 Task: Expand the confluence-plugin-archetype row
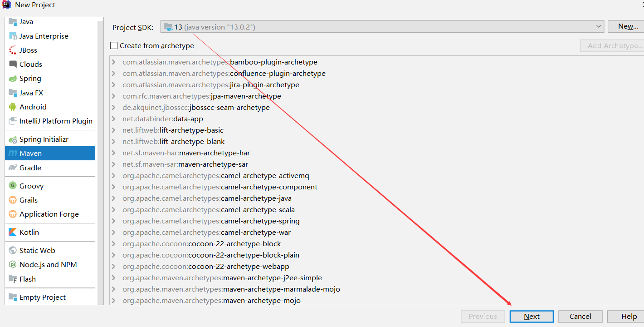pyautogui.click(x=113, y=74)
